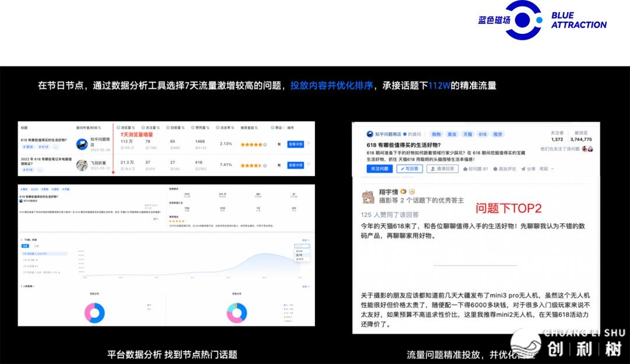Select the 囤货 topic tag
This screenshot has height=364, width=630.
pos(498,134)
